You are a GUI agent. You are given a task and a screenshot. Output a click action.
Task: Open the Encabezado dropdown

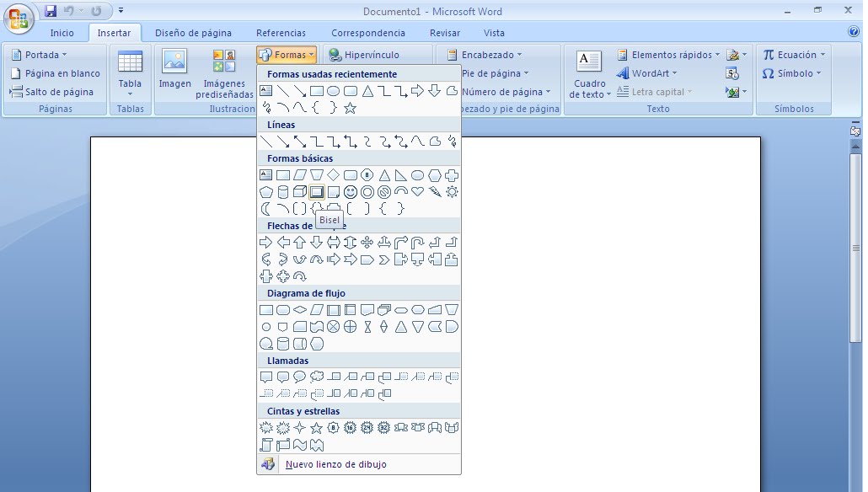(x=487, y=54)
